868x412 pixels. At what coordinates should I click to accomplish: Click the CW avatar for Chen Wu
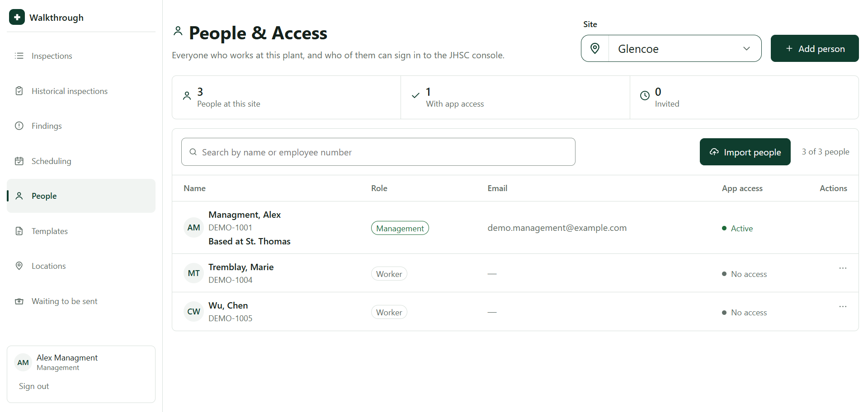[x=193, y=312]
